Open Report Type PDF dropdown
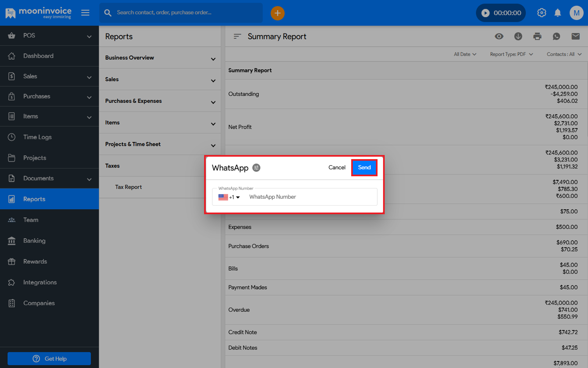This screenshot has width=588, height=368. pyautogui.click(x=511, y=54)
